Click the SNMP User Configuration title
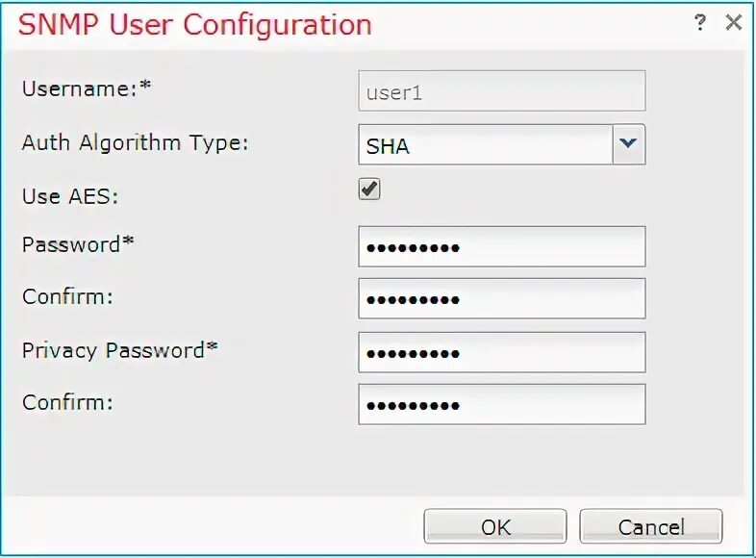The width and height of the screenshot is (756, 558). tap(194, 25)
